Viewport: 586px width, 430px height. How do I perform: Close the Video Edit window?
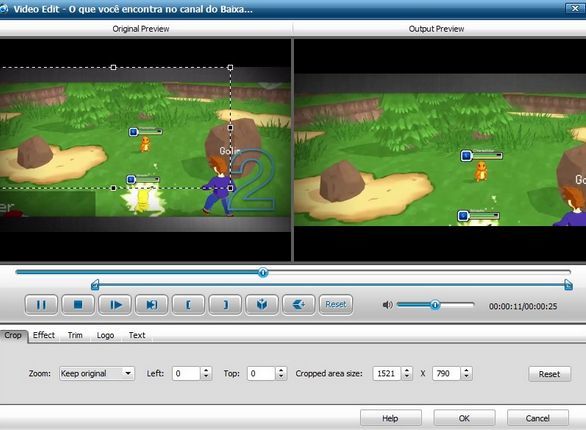point(575,8)
